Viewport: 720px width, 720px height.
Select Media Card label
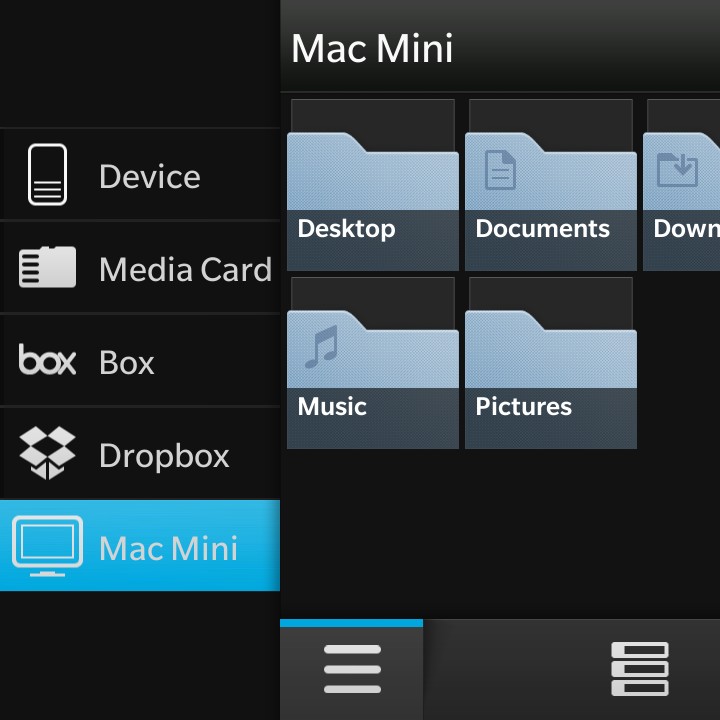point(186,269)
